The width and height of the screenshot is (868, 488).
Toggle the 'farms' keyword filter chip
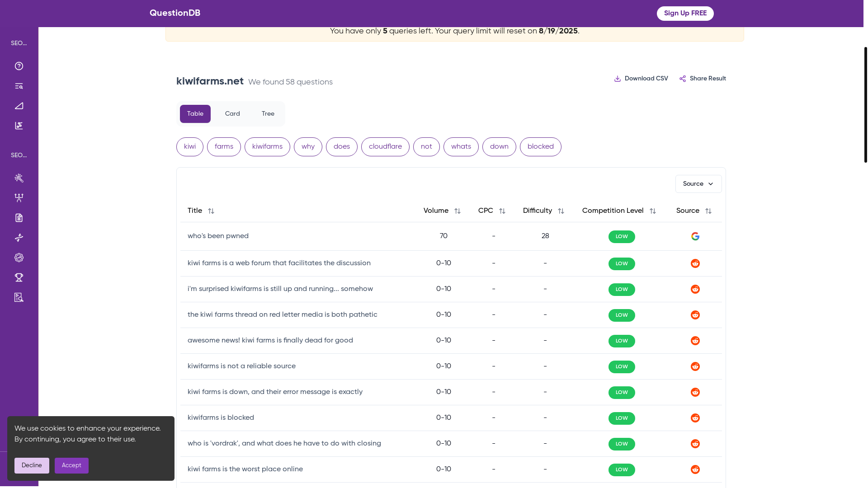pos(224,147)
